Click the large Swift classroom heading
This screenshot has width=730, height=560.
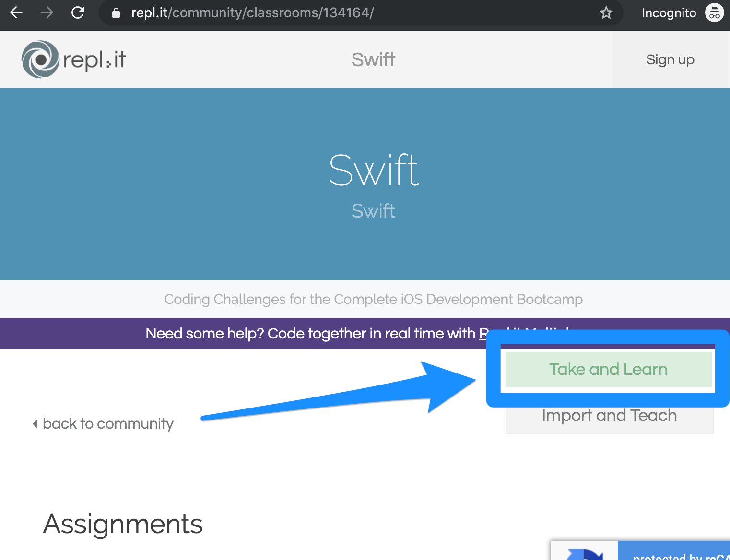pos(374,170)
